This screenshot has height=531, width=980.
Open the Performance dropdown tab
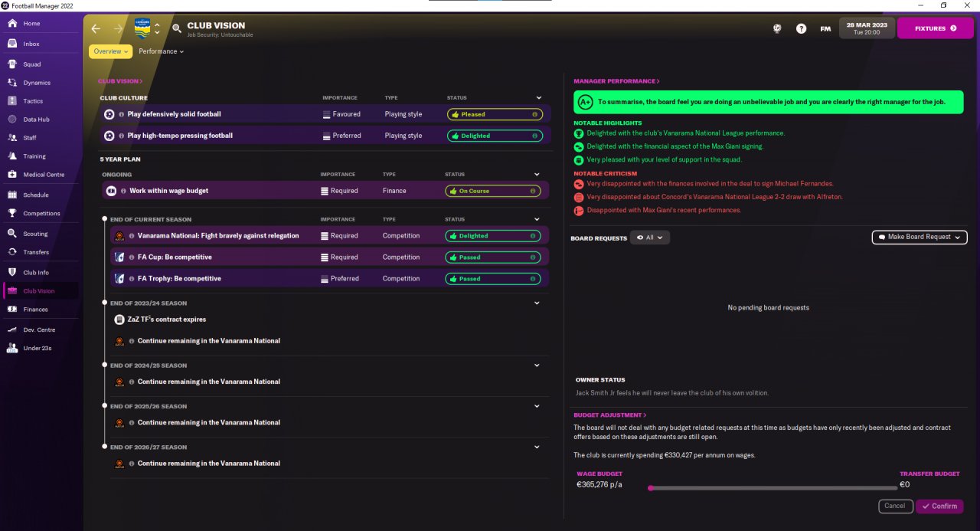point(162,51)
